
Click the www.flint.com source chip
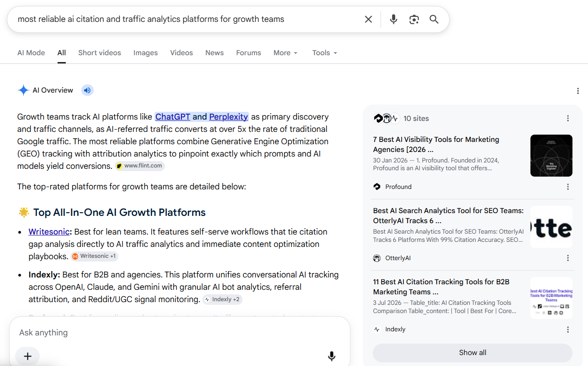[x=140, y=166]
